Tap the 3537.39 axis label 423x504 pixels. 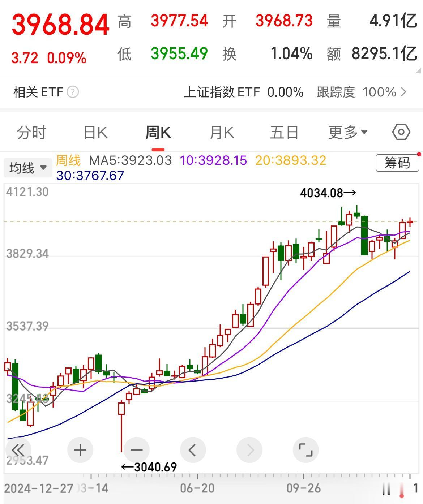point(27,327)
